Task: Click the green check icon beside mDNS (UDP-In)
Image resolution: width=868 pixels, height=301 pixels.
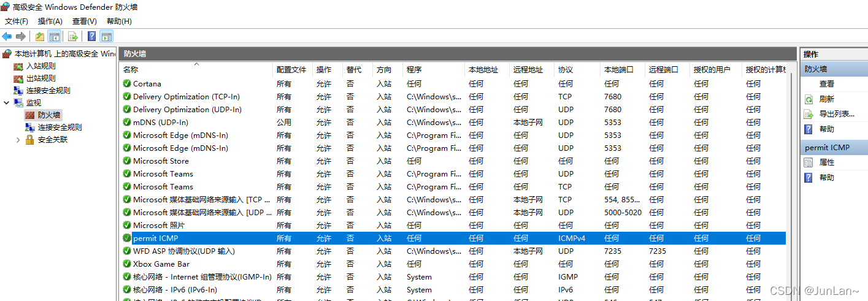Action: pyautogui.click(x=127, y=122)
